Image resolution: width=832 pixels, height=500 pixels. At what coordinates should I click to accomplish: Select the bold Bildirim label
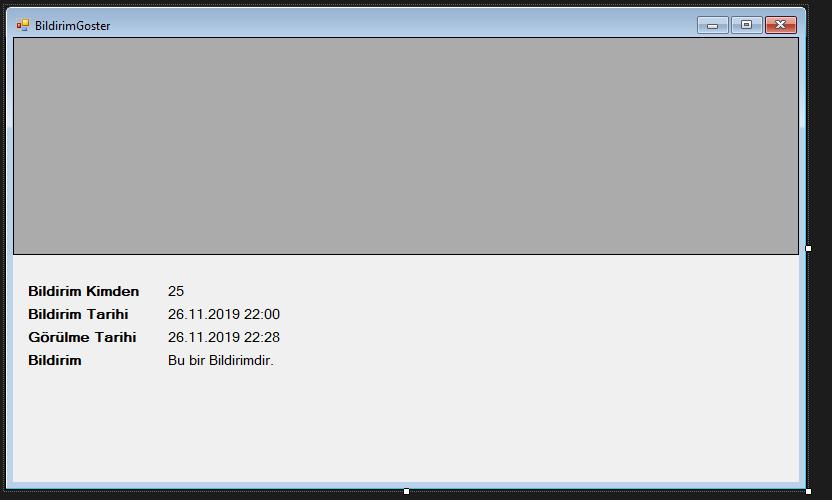coord(55,360)
